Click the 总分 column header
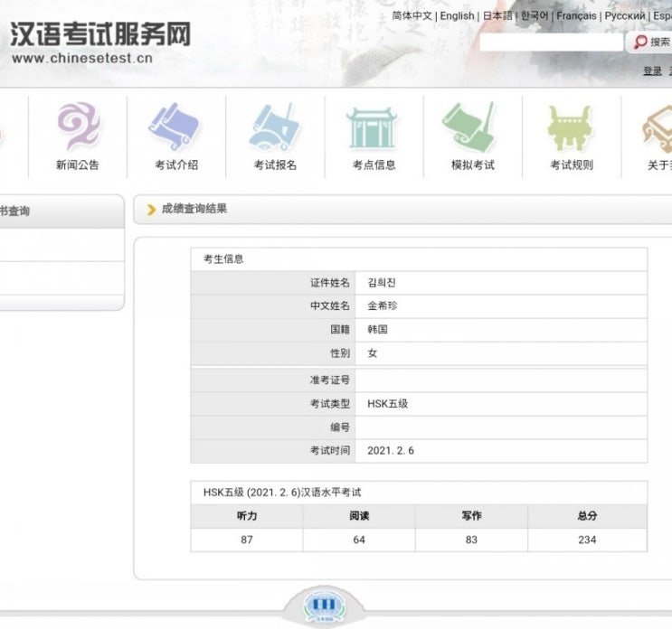The height and width of the screenshot is (629, 672). click(x=587, y=516)
